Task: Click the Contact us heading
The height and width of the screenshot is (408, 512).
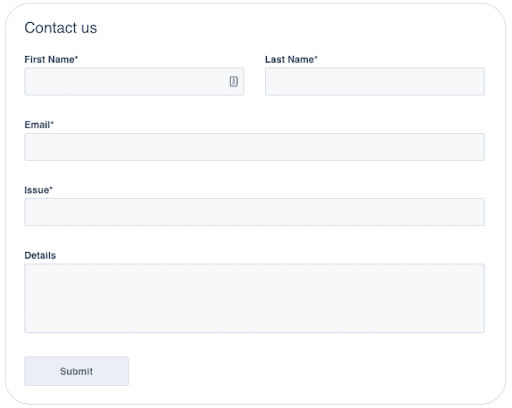Action: click(61, 28)
